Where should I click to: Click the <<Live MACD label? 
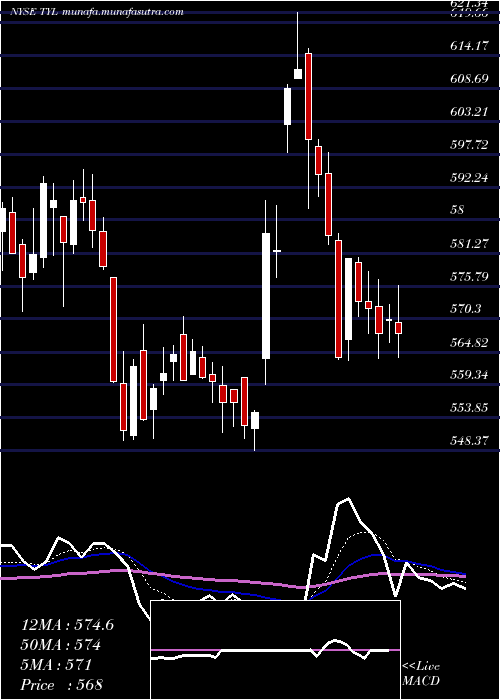pos(421,673)
